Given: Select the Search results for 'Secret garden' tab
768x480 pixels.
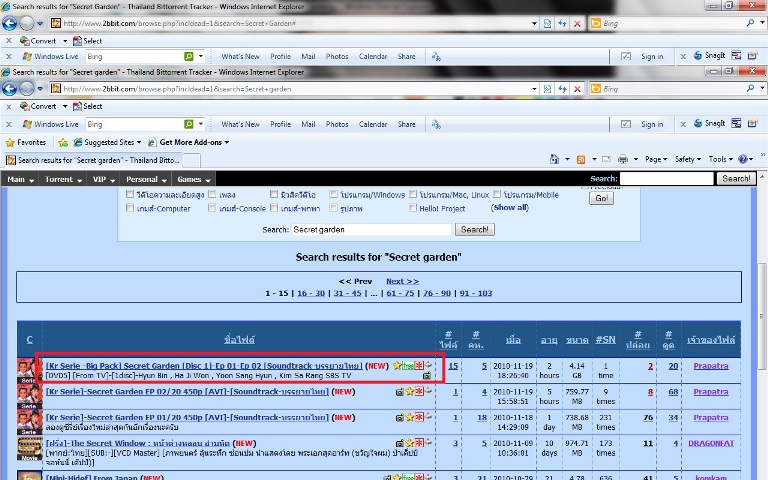Looking at the screenshot, I should click(x=93, y=160).
